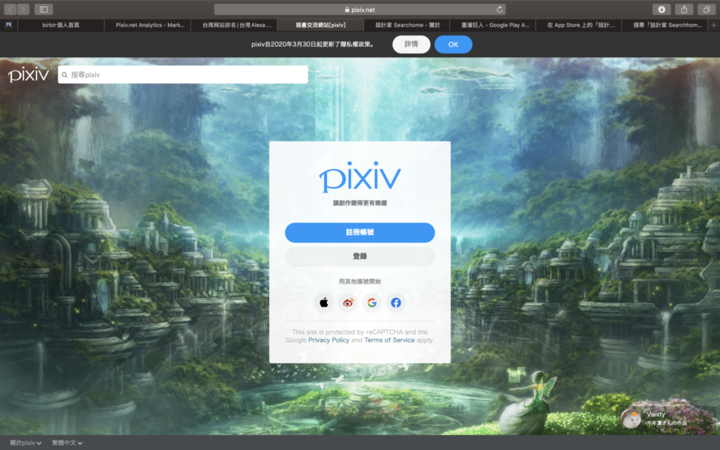Click the pinned tab icon at far left
The height and width of the screenshot is (450, 720).
9,25
